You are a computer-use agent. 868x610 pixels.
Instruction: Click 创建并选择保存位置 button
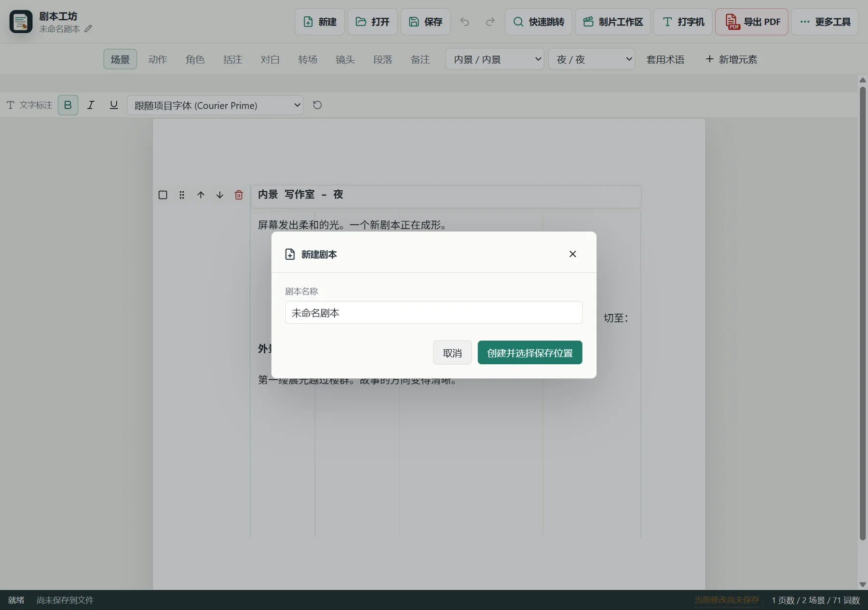[530, 353]
